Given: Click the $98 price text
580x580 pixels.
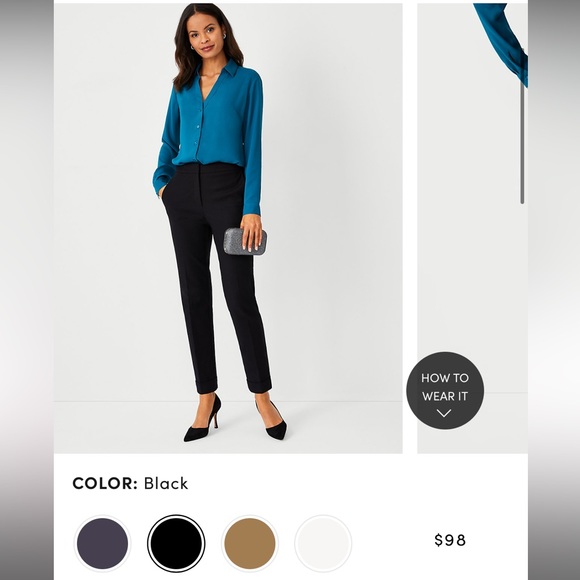Looking at the screenshot, I should coord(450,540).
